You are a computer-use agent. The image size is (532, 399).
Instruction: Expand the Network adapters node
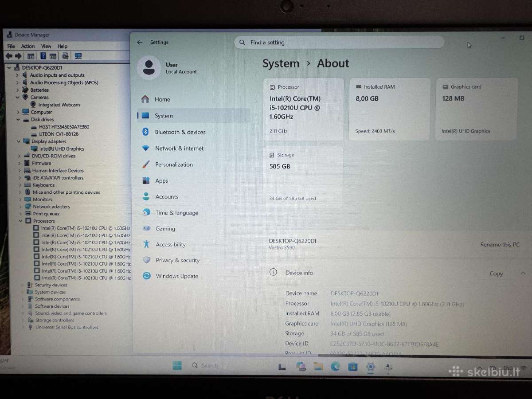pos(20,207)
